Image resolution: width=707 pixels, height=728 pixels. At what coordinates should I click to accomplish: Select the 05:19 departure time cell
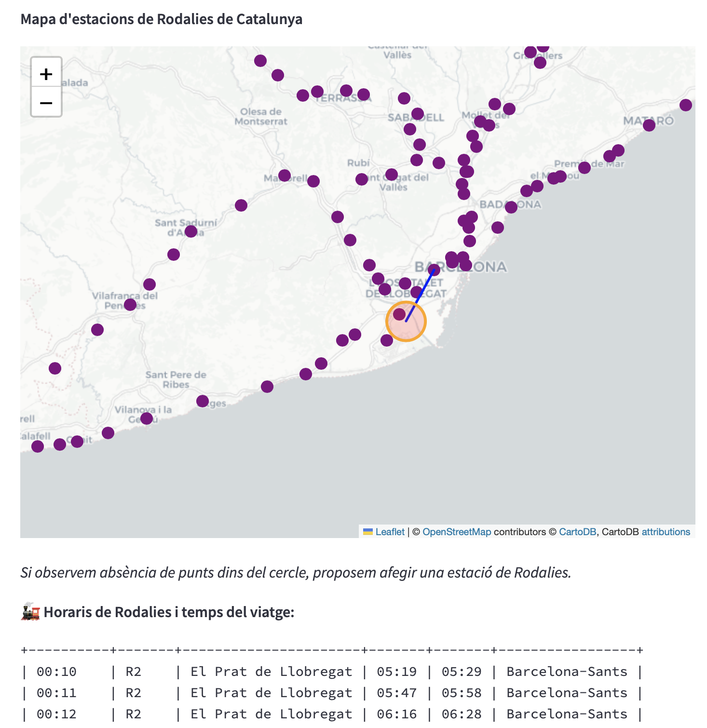(x=396, y=672)
